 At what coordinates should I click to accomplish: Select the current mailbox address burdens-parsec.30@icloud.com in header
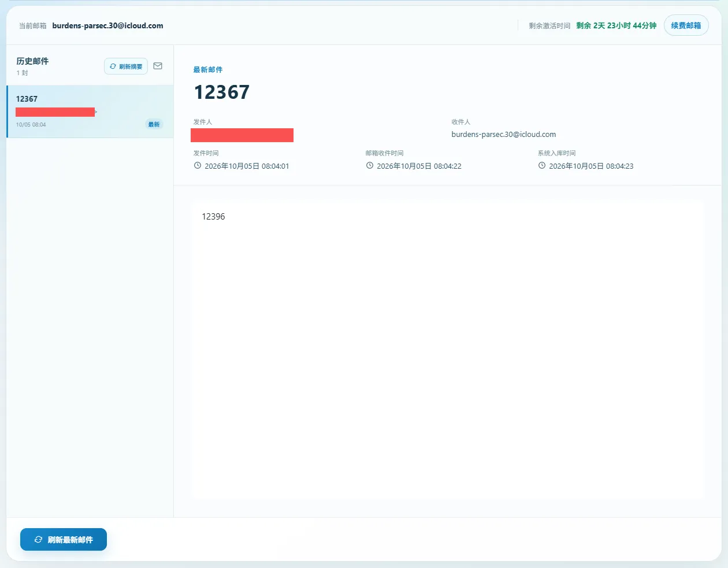click(107, 25)
